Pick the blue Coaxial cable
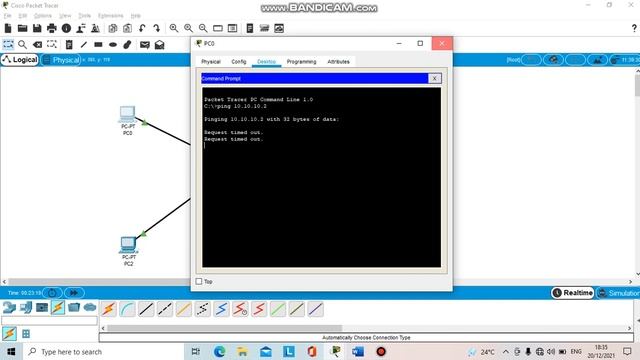This screenshot has height=360, width=640. pyautogui.click(x=221, y=309)
